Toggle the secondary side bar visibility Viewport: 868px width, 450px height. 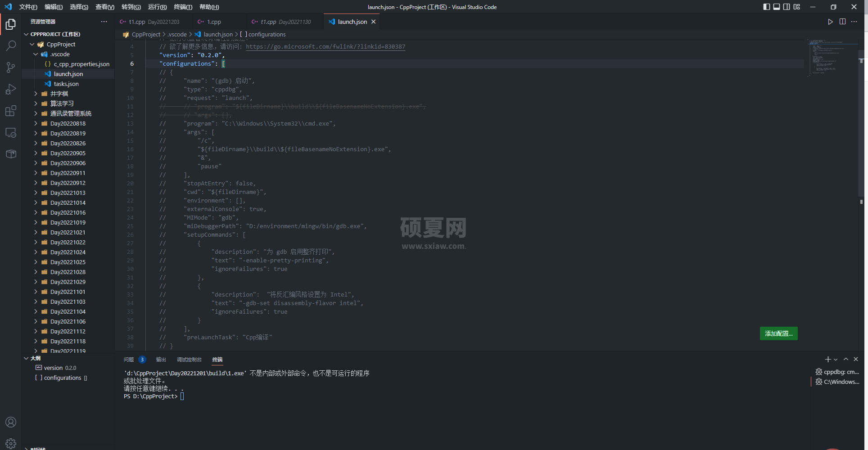[787, 7]
